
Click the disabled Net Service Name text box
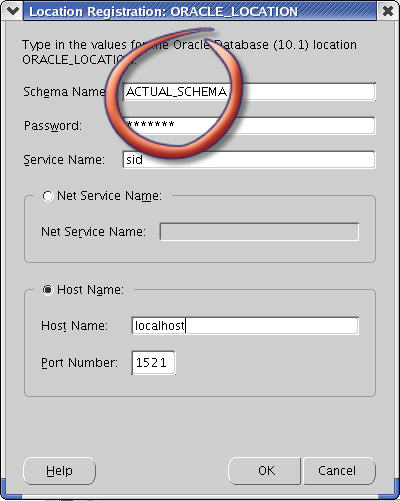(x=259, y=231)
